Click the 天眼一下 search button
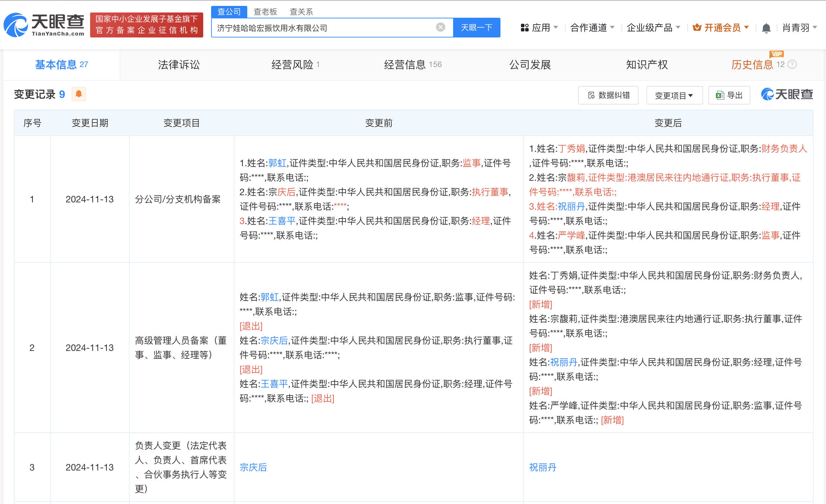The height and width of the screenshot is (504, 826). point(476,28)
